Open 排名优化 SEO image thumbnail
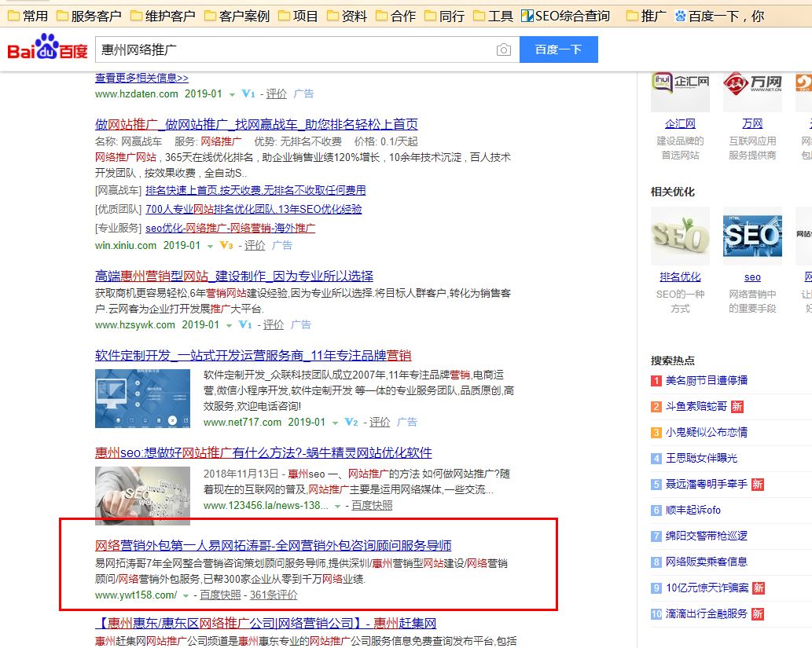Screen dimensions: 812x648 [680, 236]
